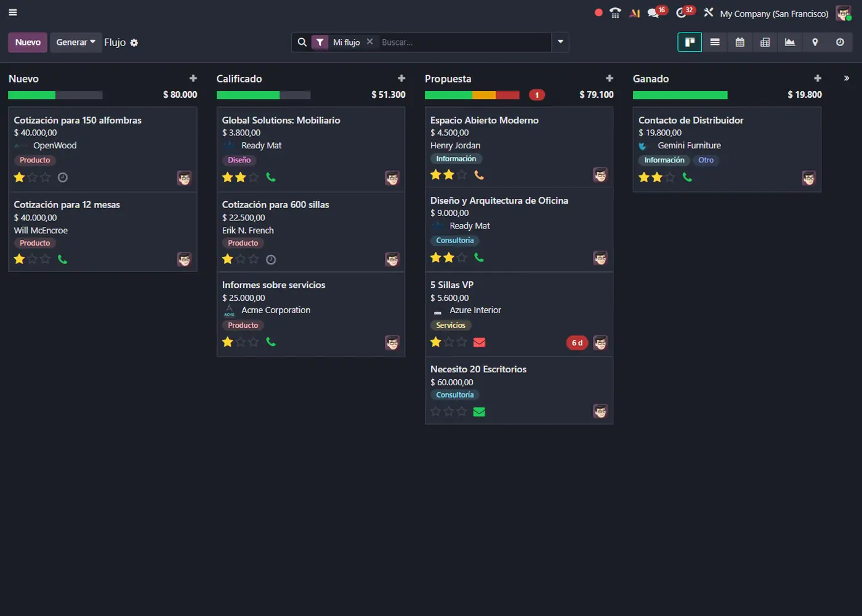
Task: Switch to the list view
Action: (x=715, y=42)
